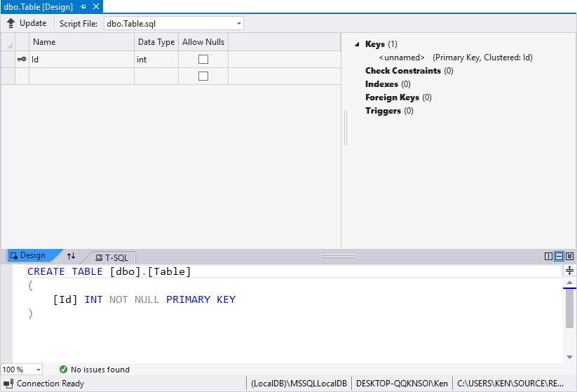Click the Id name cell

point(82,60)
